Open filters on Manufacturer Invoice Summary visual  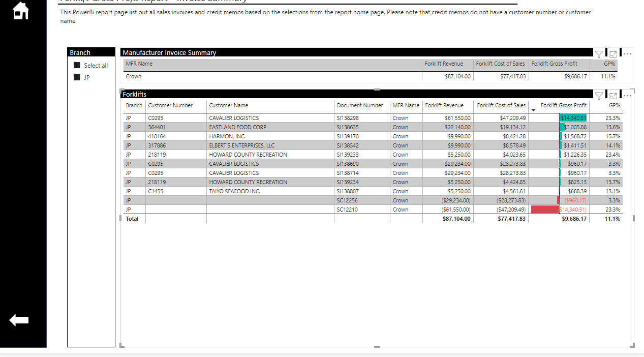pos(599,53)
